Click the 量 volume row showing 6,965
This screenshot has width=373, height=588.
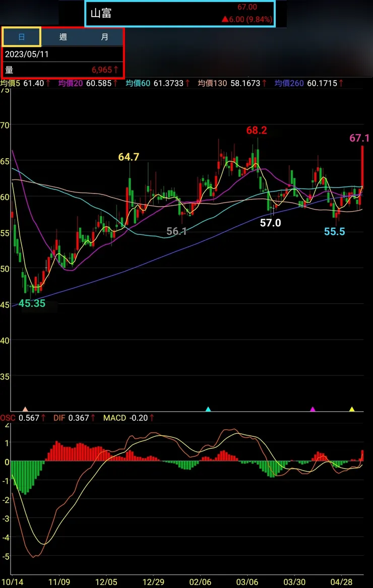[x=63, y=70]
